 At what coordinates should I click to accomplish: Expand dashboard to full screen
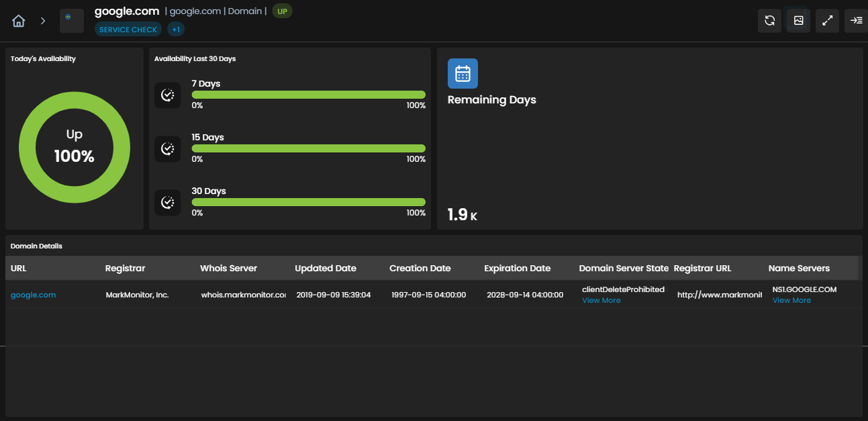[828, 21]
